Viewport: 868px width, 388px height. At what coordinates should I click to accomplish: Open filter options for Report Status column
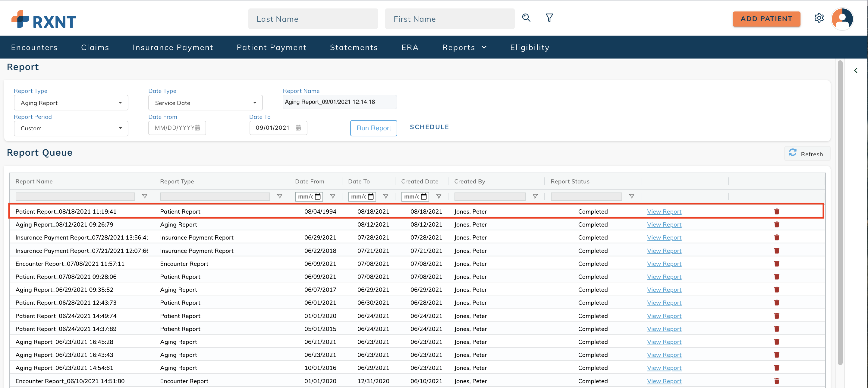coord(631,196)
